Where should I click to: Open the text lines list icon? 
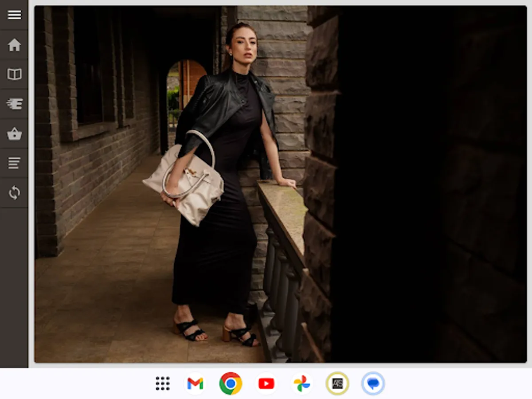[x=14, y=163]
